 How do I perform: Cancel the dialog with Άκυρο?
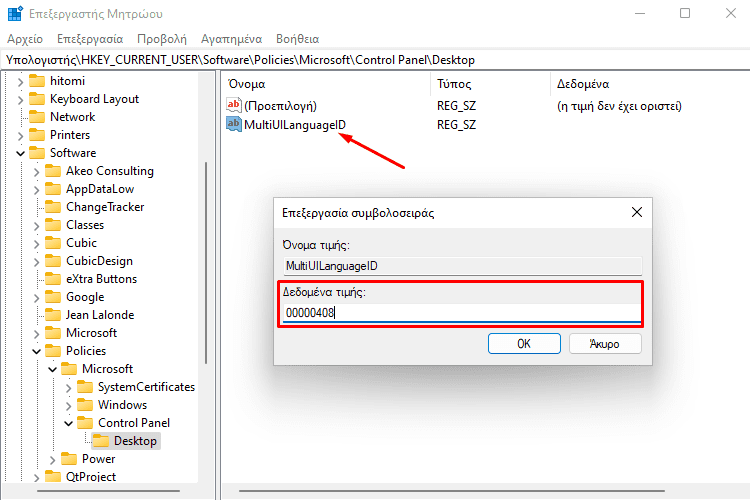click(605, 344)
